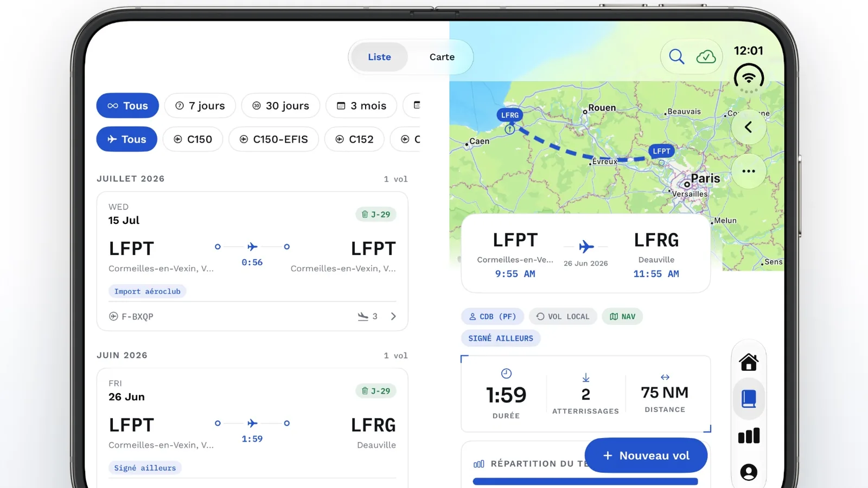Filter by C152 aircraft
This screenshot has width=868, height=488.
(x=354, y=139)
